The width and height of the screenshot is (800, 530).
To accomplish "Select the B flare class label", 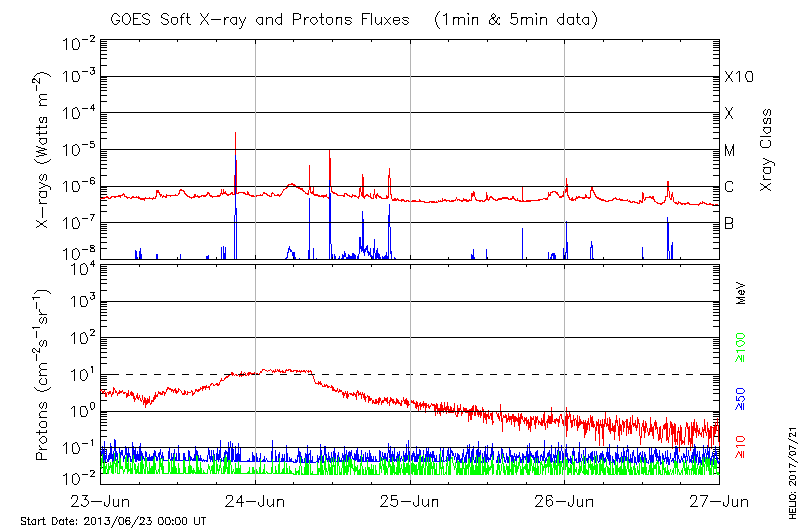I will tap(729, 223).
